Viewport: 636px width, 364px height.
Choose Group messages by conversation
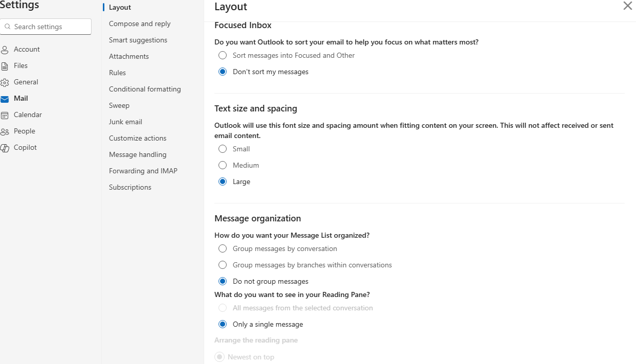pos(222,248)
